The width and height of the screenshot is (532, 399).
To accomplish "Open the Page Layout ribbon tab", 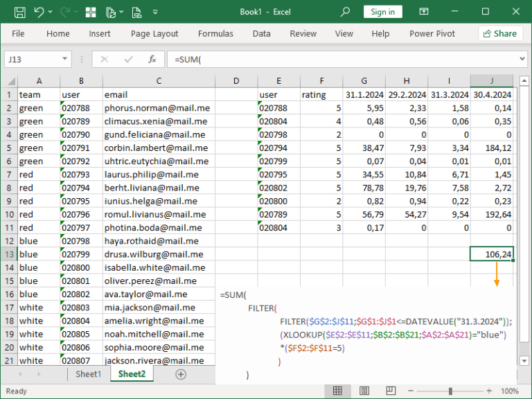I will click(x=154, y=33).
